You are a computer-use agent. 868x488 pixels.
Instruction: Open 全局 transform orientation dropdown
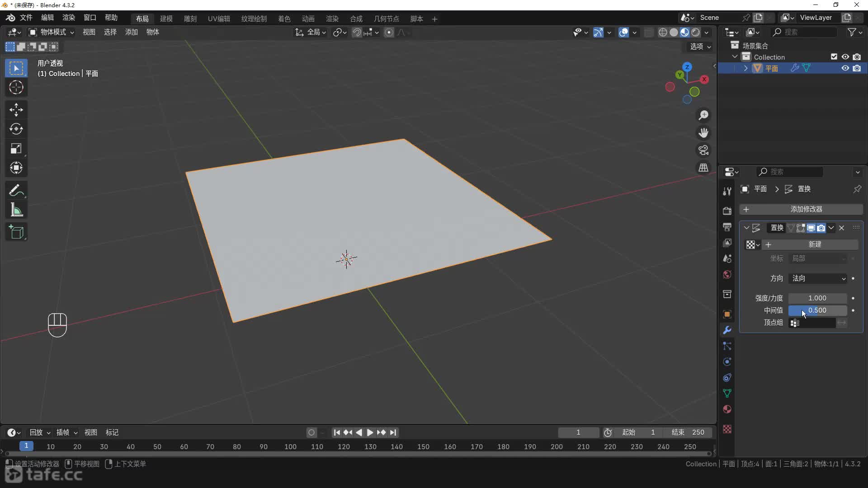[311, 32]
